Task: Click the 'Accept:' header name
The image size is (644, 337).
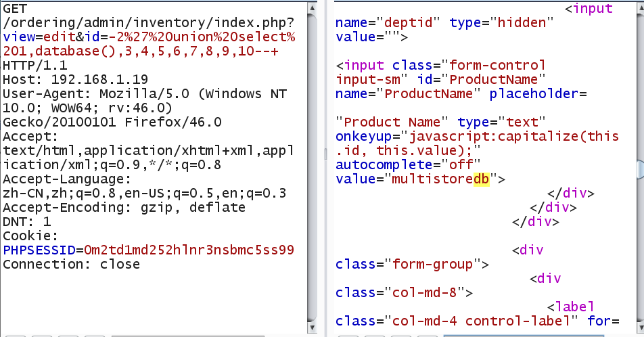Action: [x=31, y=136]
